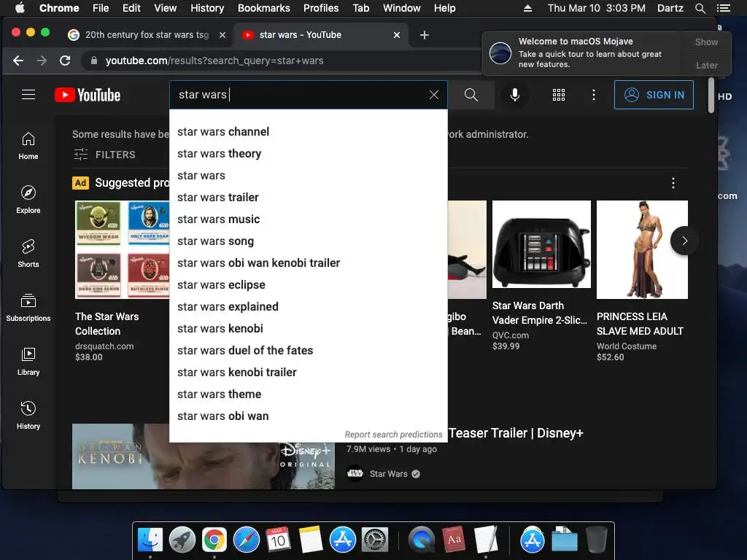Clear the search box with X icon
The width and height of the screenshot is (747, 560).
(x=433, y=95)
